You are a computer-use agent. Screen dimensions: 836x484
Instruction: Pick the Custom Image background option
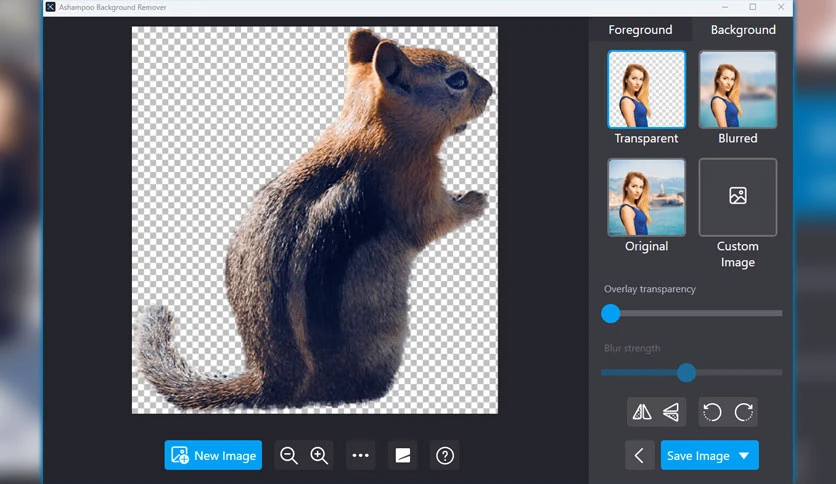click(x=738, y=197)
